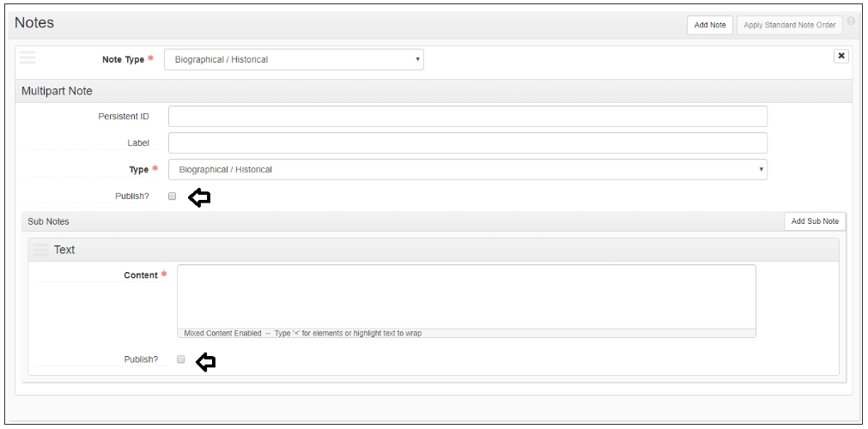The width and height of the screenshot is (868, 429).
Task: Grab the Text sub note drag handle
Action: [x=40, y=250]
